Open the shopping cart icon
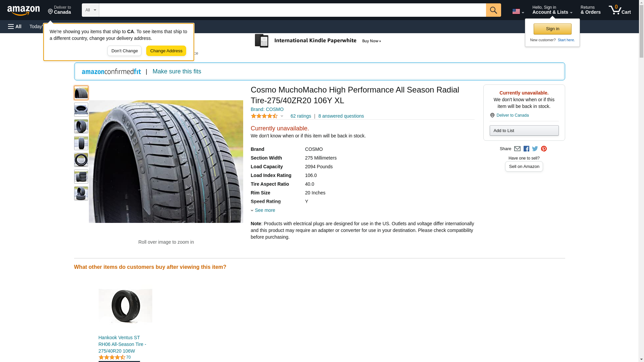 [620, 10]
